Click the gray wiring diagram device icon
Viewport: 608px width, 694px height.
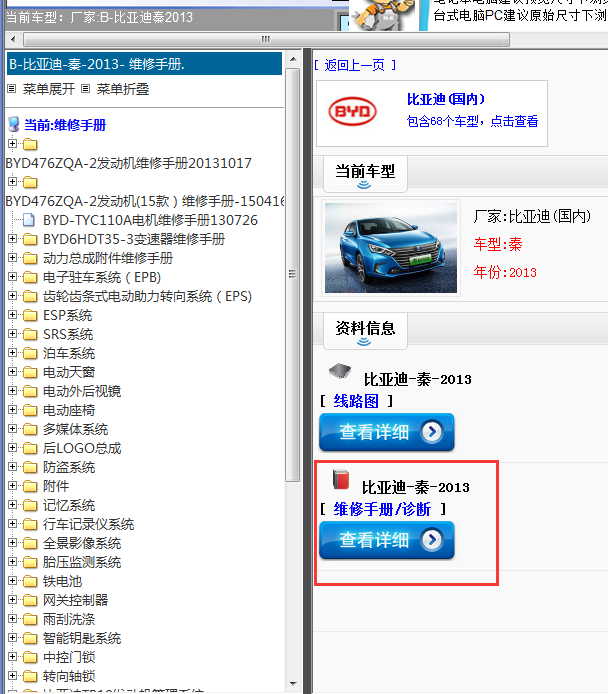coord(340,370)
